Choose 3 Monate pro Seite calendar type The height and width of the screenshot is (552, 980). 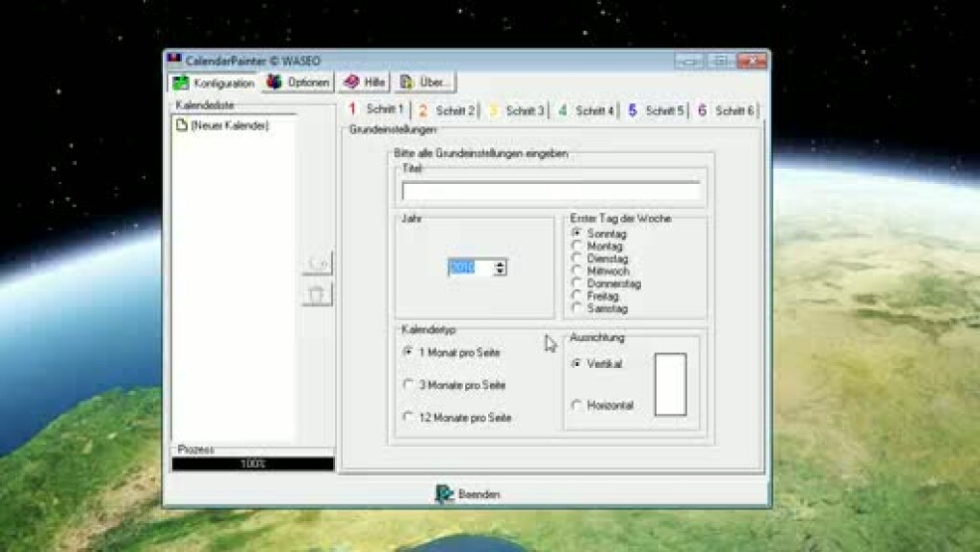tap(408, 385)
